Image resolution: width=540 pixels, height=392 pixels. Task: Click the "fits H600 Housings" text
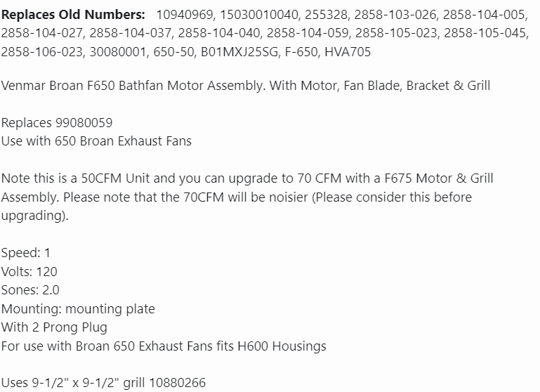[275, 346]
